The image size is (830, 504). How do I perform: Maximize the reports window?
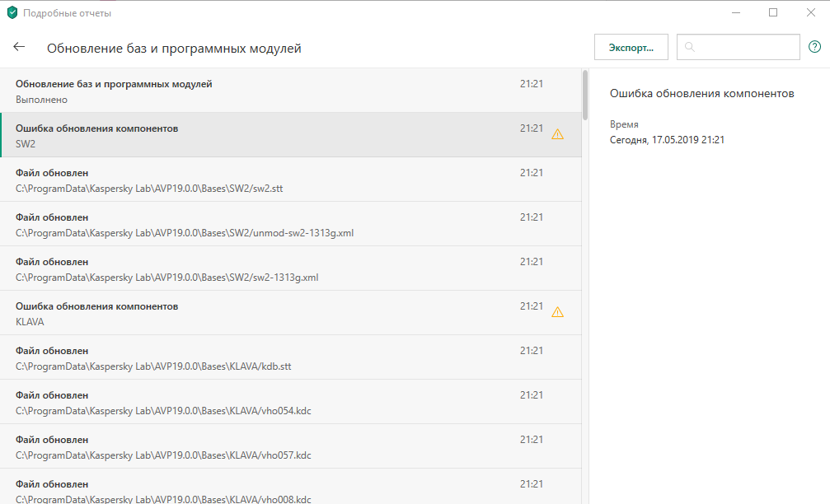[x=773, y=12]
